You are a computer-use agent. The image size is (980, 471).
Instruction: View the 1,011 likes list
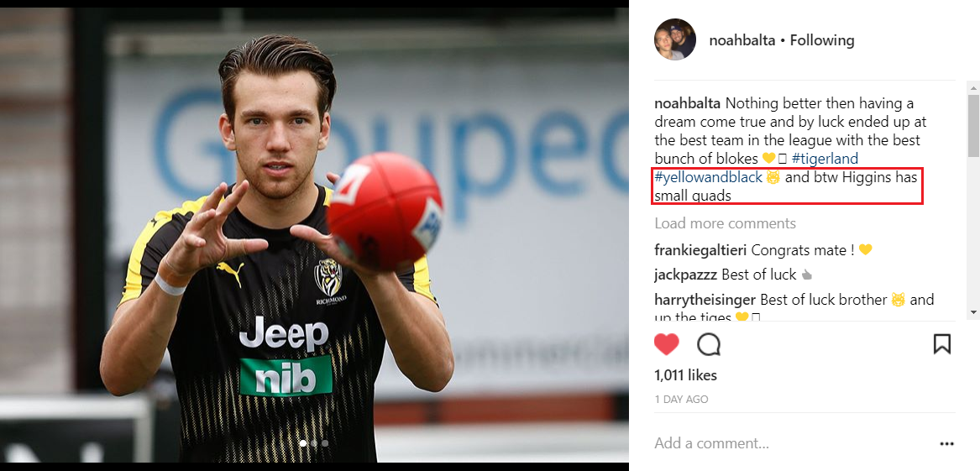pos(685,375)
